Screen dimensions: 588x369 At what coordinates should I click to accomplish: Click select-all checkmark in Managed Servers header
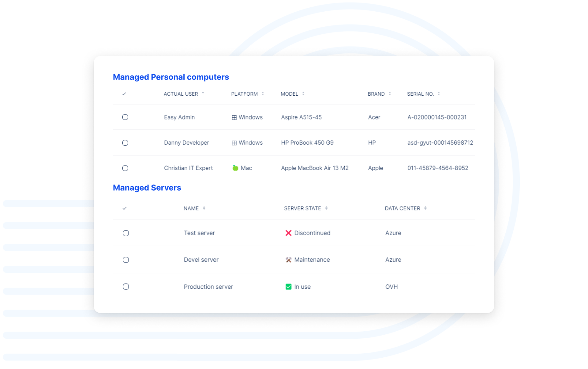[x=125, y=208]
